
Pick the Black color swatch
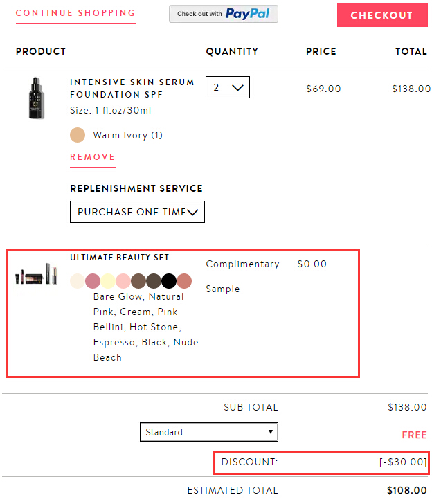pyautogui.click(x=169, y=281)
